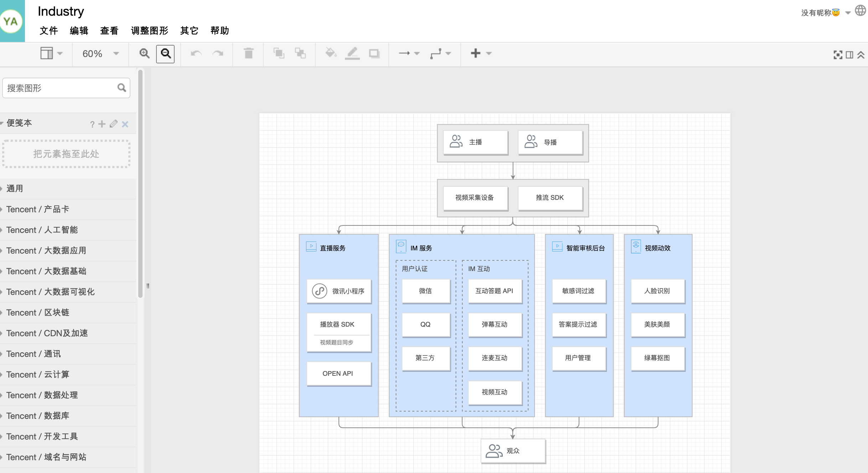Open the insert plus dropdown
This screenshot has height=473, width=868.
coord(481,53)
